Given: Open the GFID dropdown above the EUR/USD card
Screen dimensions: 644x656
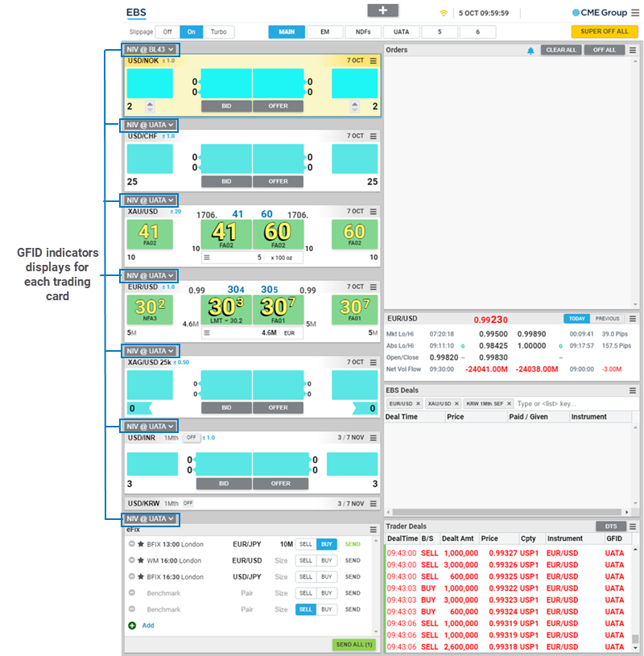Looking at the screenshot, I should [150, 275].
